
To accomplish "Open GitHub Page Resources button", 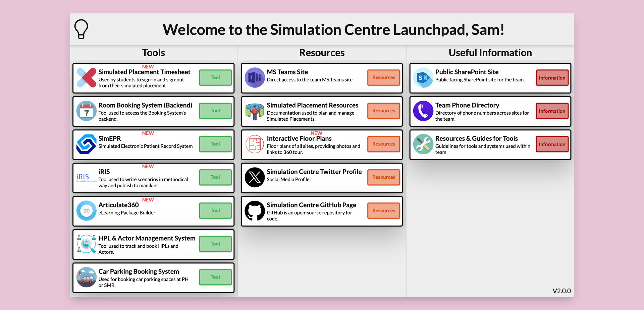I will [384, 210].
